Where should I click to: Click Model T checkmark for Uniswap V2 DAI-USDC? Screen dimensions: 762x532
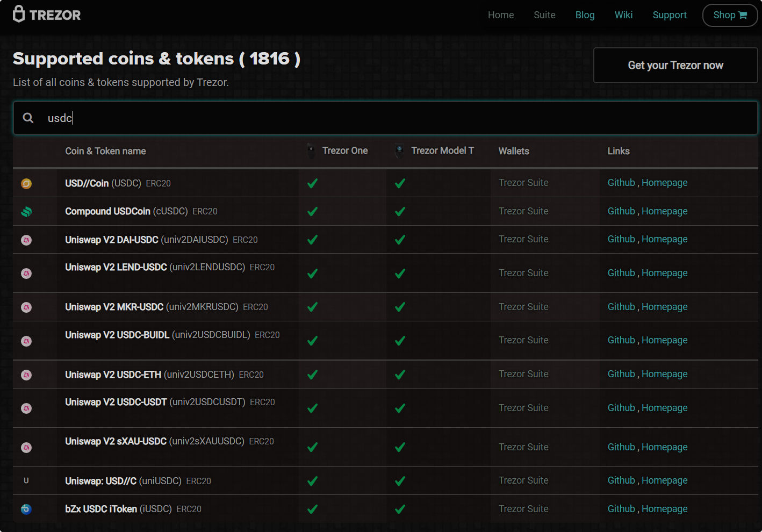[x=400, y=240]
